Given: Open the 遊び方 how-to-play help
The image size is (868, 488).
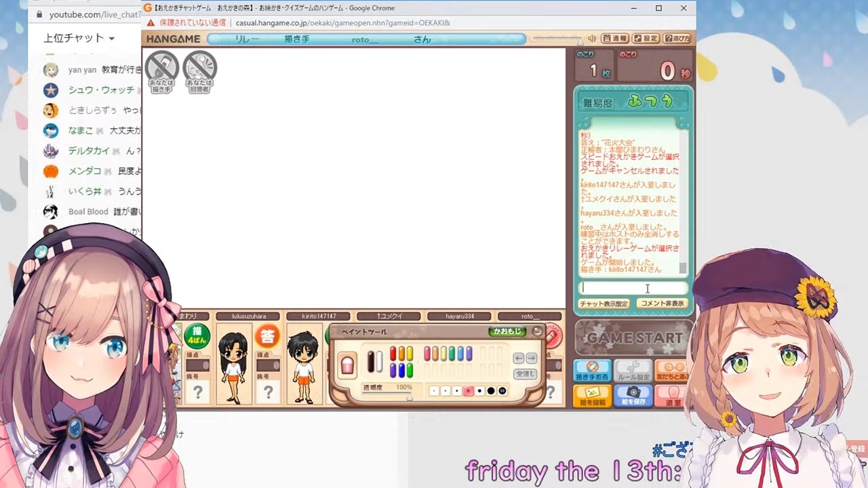Looking at the screenshot, I should click(x=677, y=39).
